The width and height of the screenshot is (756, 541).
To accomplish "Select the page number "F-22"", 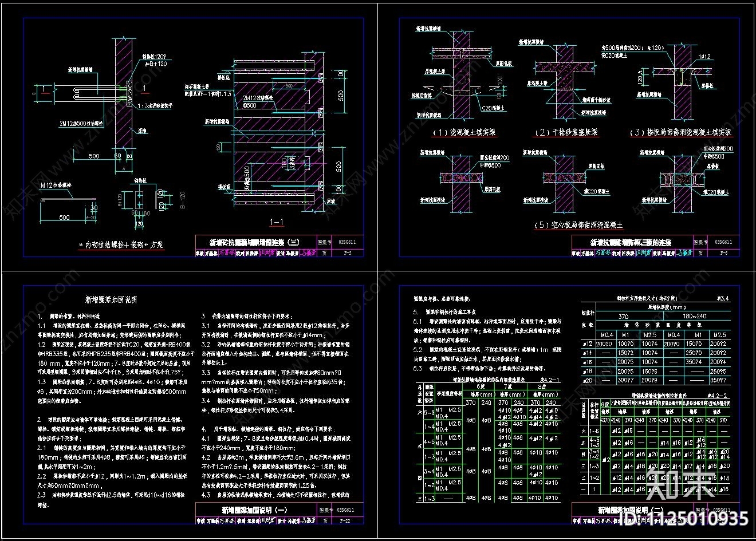I will pos(345,521).
